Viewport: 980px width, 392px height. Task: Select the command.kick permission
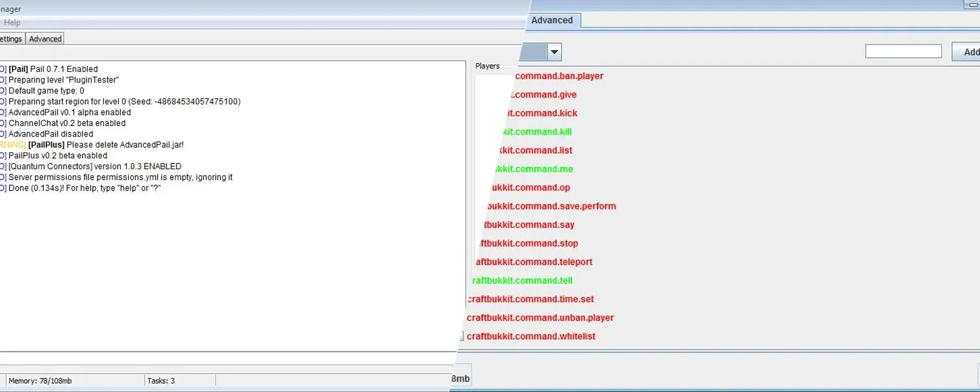542,113
